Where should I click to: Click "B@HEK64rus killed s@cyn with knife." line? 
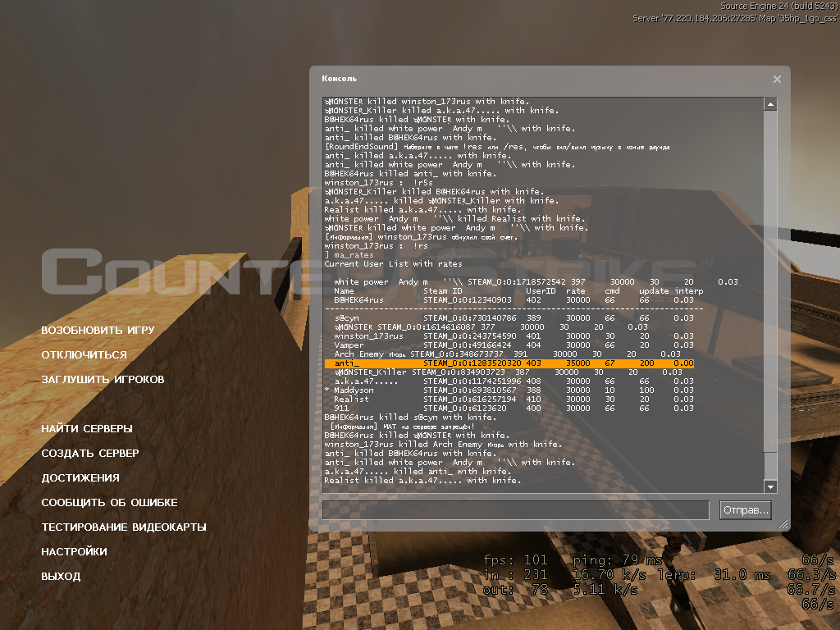pyautogui.click(x=410, y=418)
